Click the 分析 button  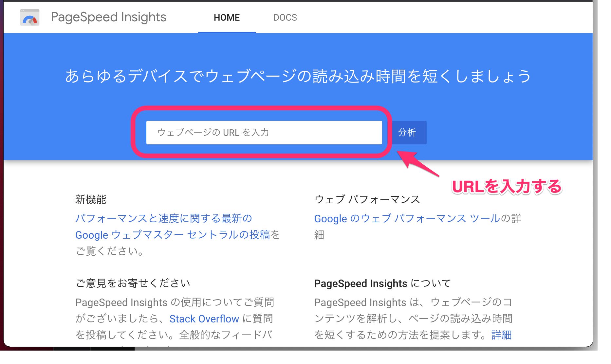point(407,133)
